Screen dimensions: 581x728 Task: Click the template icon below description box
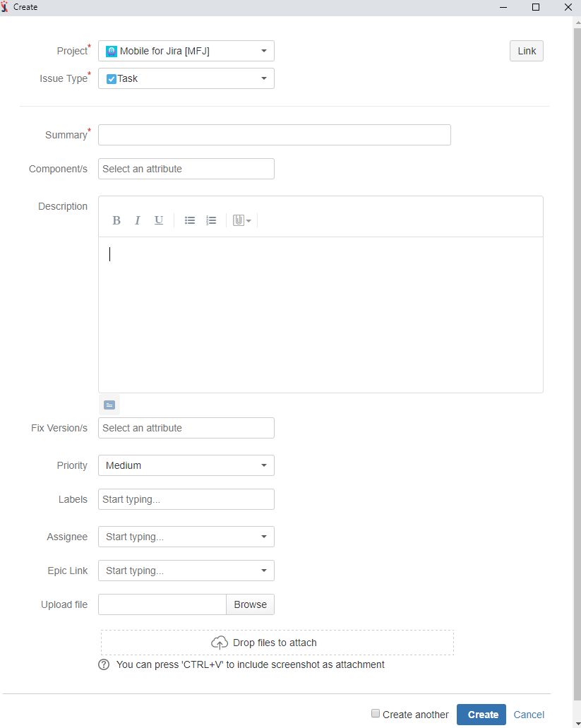click(x=109, y=405)
